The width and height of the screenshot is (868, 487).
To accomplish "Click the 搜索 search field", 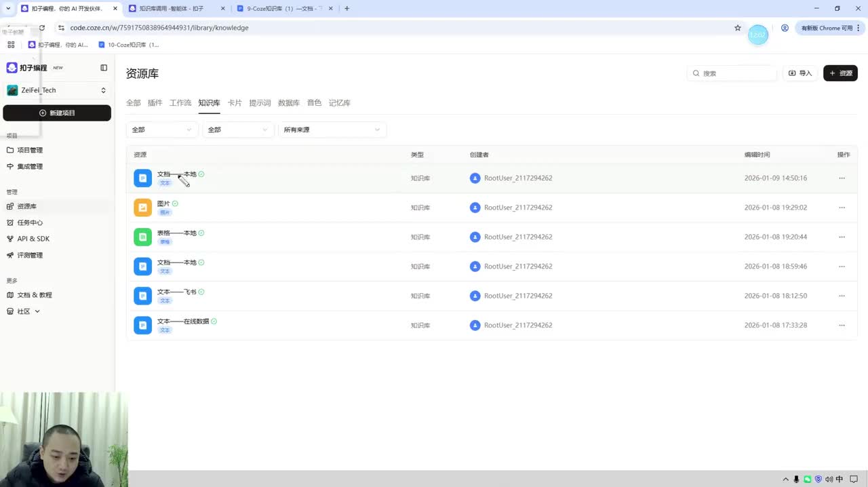I will 732,73.
